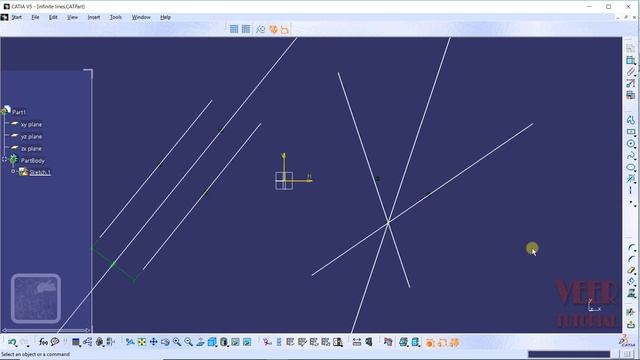Select the Profile tool
Screen dimensions: 640x360
pyautogui.click(x=631, y=120)
